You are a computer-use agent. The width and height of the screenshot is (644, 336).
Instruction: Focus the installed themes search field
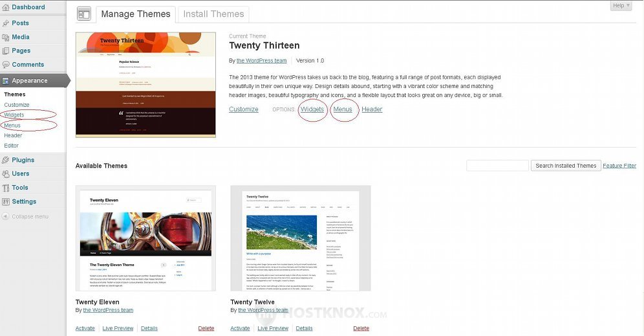[x=497, y=165]
